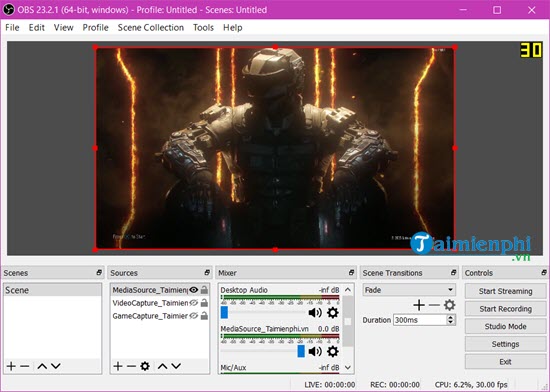The height and width of the screenshot is (392, 550).
Task: Undock the Mixer panel
Action: [x=351, y=272]
